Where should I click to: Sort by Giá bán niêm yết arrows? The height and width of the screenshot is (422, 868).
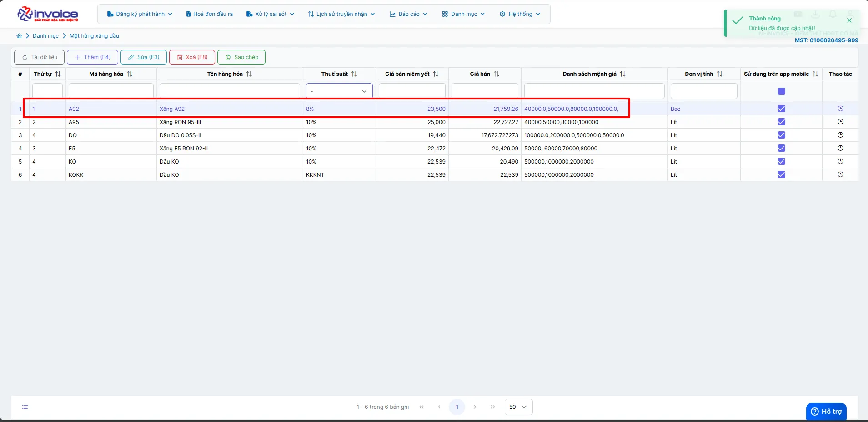click(436, 74)
